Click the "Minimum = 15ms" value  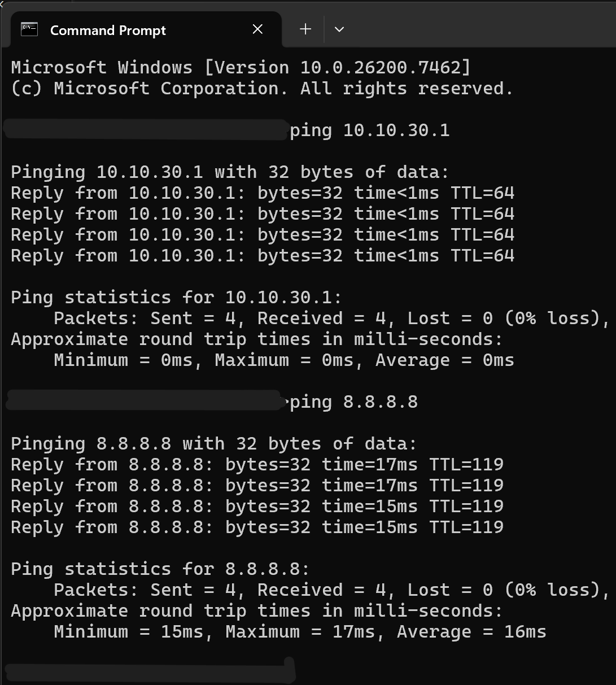point(129,632)
